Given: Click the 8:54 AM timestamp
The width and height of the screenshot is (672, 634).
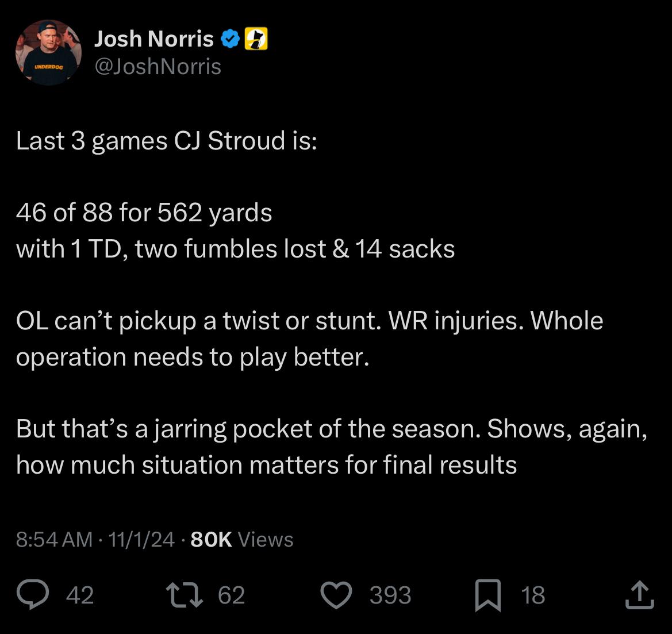Looking at the screenshot, I should [x=54, y=539].
